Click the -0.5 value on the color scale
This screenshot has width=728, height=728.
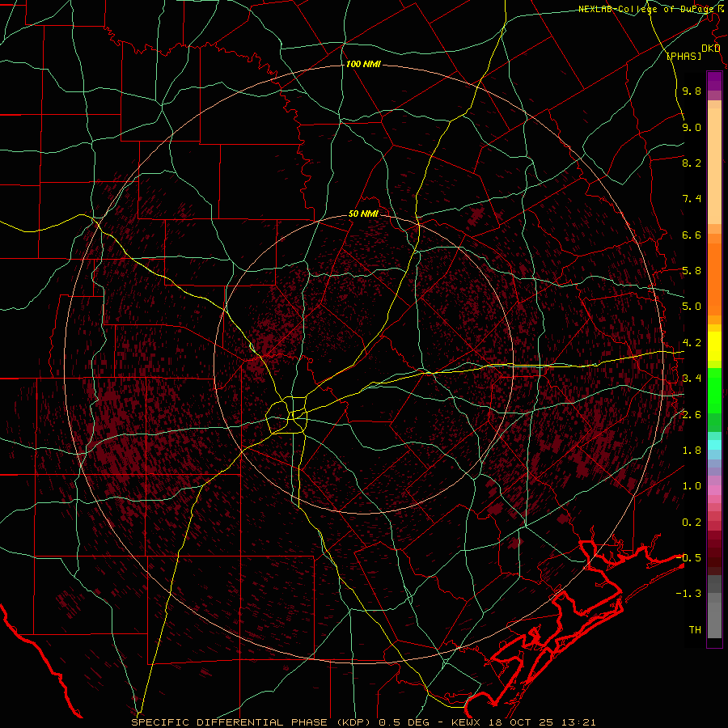(x=688, y=558)
